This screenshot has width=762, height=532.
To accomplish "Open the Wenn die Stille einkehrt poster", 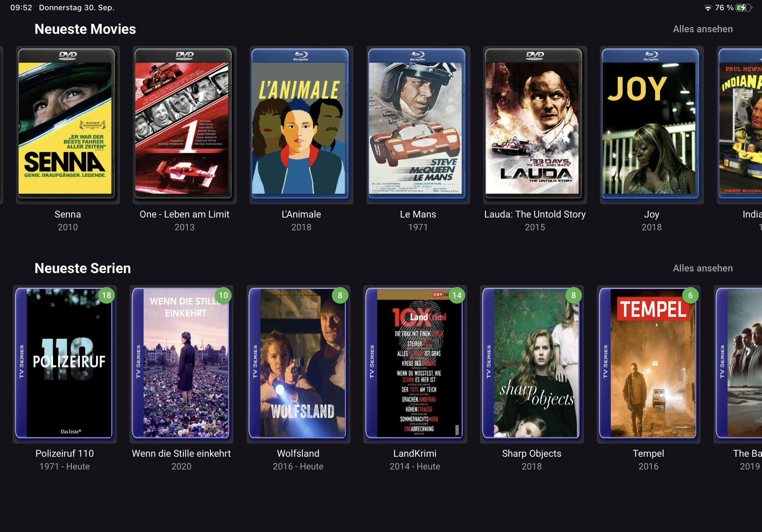I will [182, 364].
